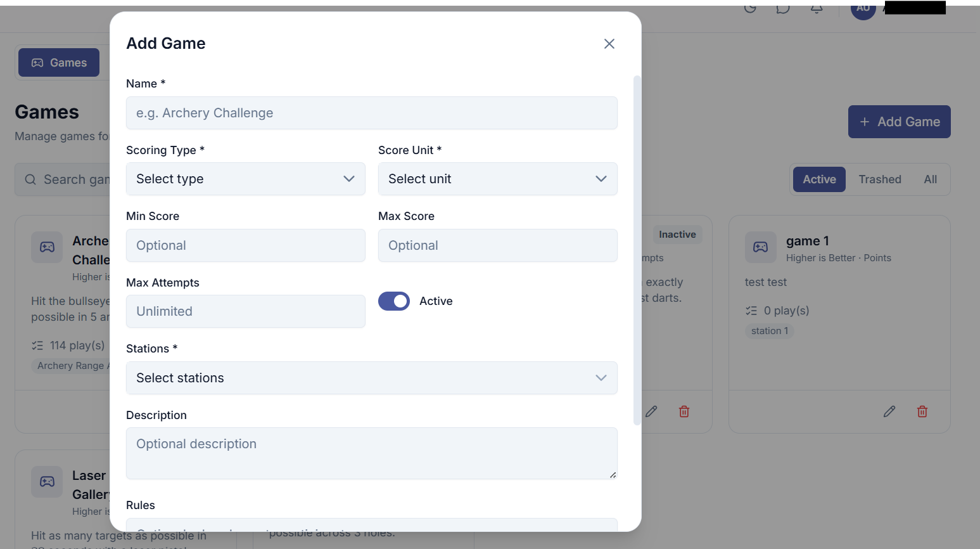
Task: Click the description resize handle
Action: tap(613, 474)
